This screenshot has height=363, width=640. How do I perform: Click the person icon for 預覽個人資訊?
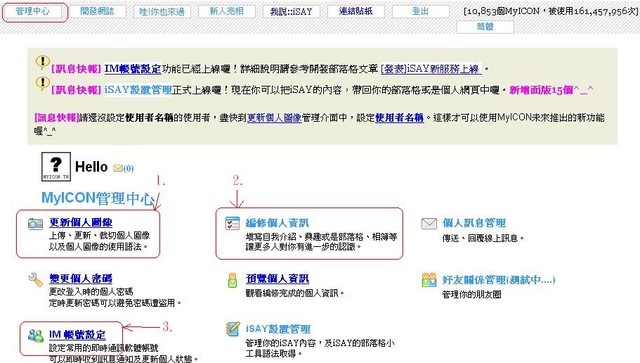pyautogui.click(x=232, y=280)
